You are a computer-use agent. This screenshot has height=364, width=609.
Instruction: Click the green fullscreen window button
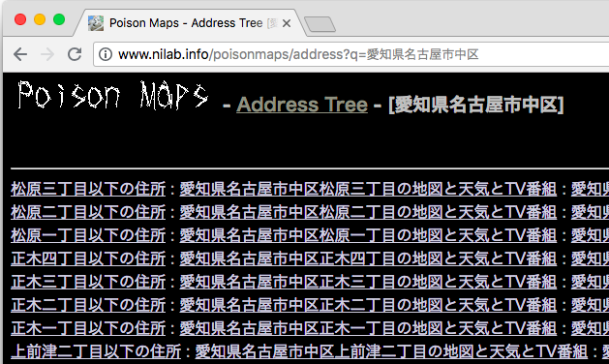point(59,19)
